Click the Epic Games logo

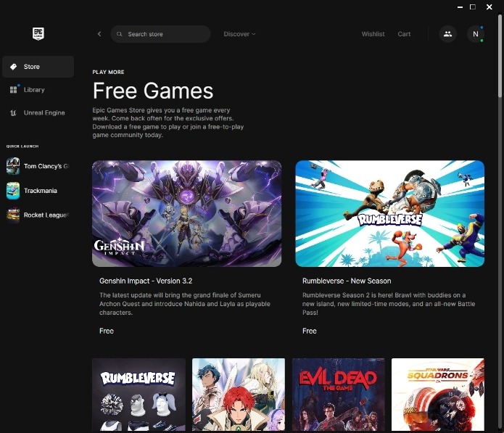[x=38, y=33]
